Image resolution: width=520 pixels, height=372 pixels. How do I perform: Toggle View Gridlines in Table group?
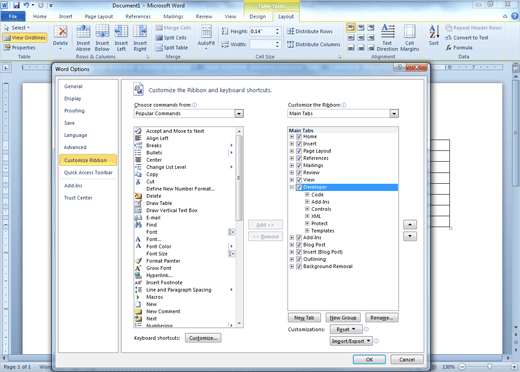tap(24, 38)
